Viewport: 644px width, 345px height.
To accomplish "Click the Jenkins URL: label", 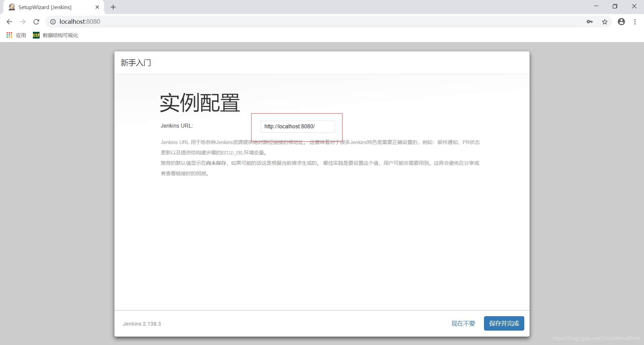I will 177,126.
